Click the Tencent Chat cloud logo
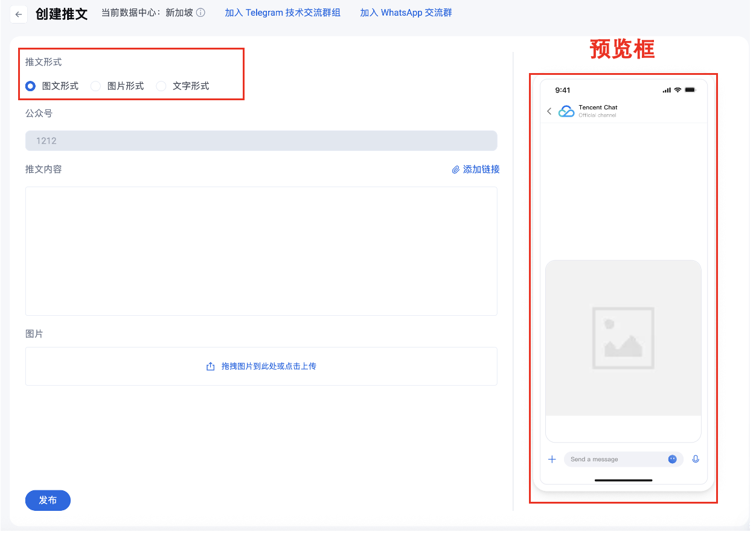Screen dimensions: 756x535 (566, 111)
